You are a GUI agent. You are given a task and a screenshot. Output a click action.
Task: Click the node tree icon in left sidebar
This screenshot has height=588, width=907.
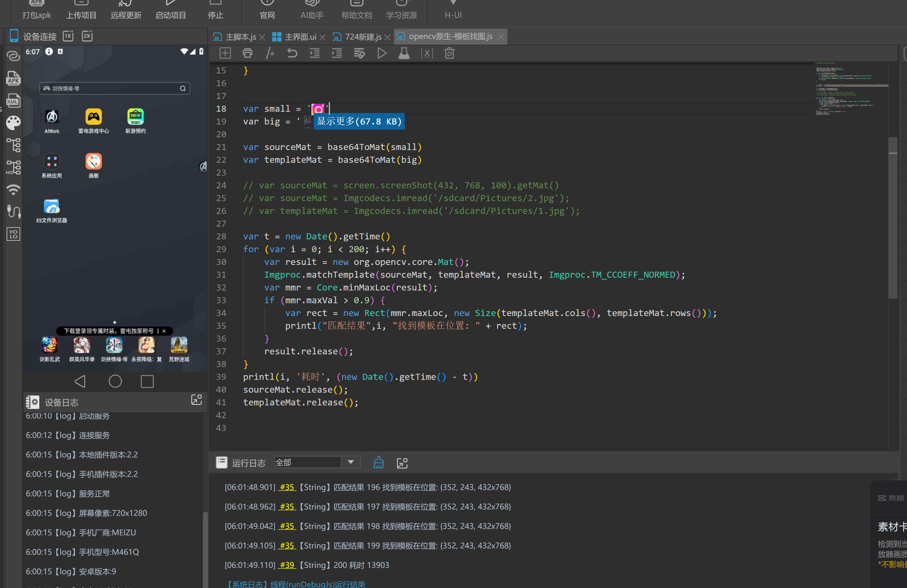pyautogui.click(x=13, y=145)
